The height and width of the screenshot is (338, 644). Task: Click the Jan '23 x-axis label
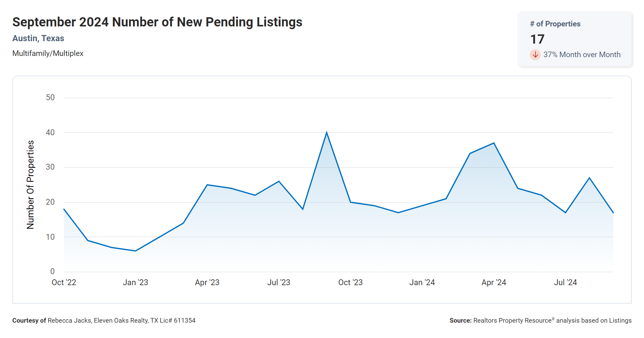pos(135,282)
